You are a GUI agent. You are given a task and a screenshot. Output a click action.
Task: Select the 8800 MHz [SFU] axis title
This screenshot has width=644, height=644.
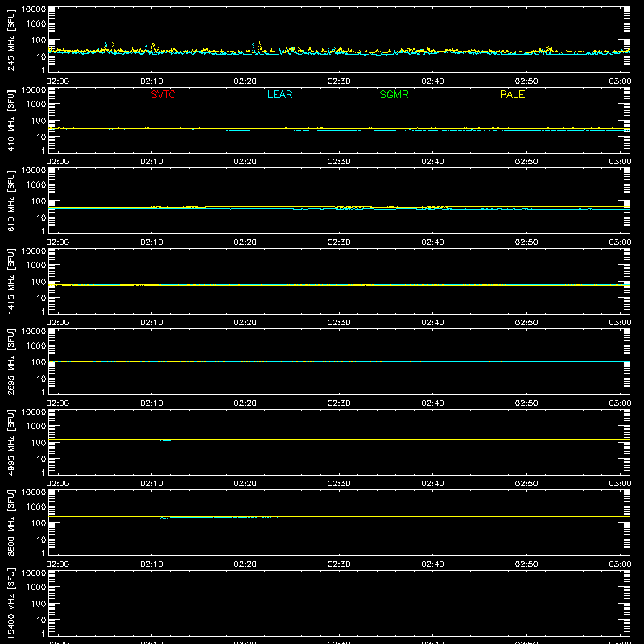[10, 522]
